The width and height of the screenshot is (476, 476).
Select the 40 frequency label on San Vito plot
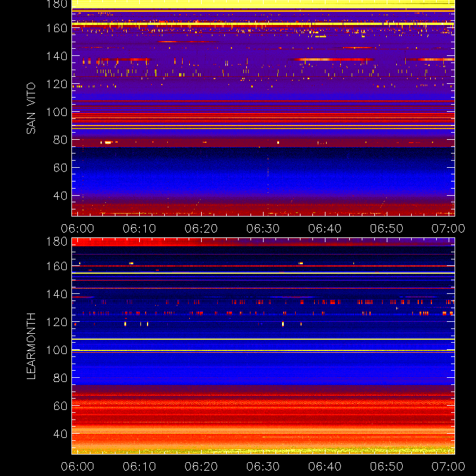click(60, 196)
